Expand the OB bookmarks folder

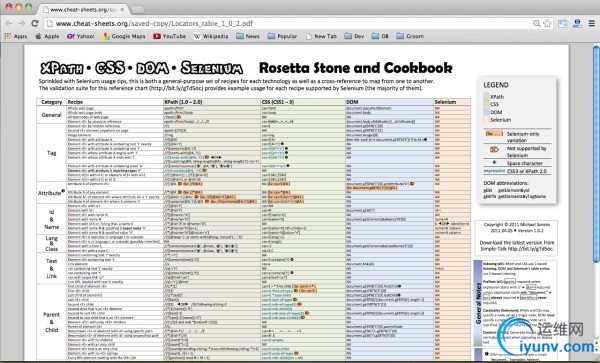pyautogui.click(x=380, y=36)
